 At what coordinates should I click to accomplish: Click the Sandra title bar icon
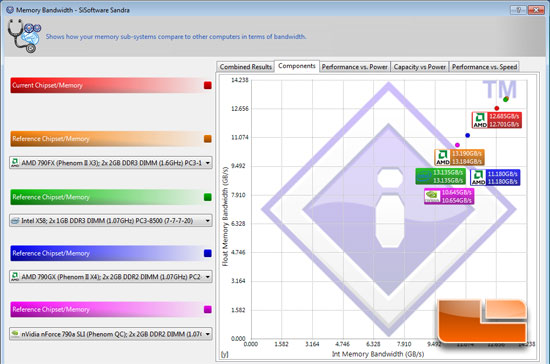point(10,10)
